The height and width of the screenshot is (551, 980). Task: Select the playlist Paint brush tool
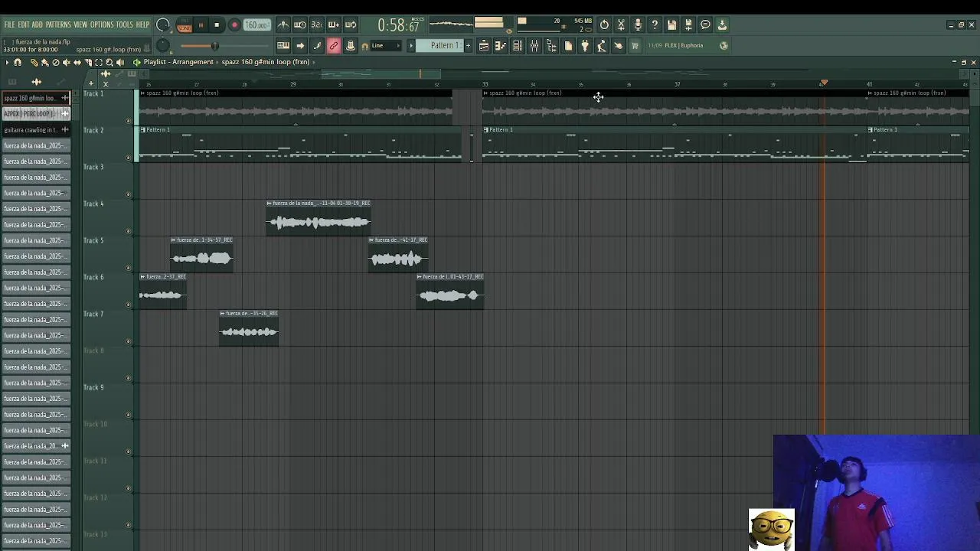(x=44, y=62)
